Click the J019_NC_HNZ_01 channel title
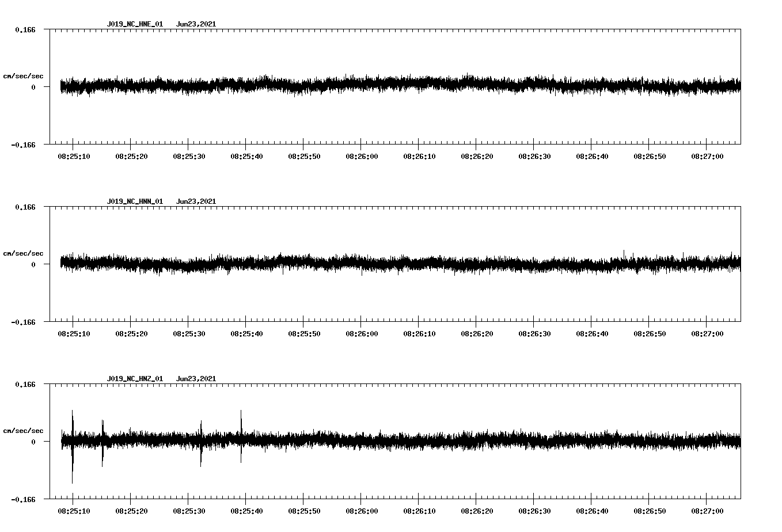 tap(135, 379)
